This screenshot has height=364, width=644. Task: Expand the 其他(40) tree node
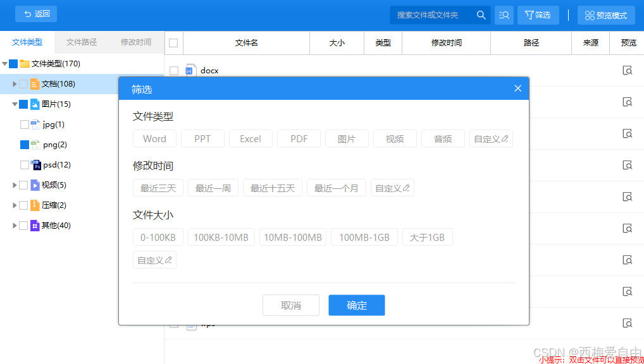point(15,226)
